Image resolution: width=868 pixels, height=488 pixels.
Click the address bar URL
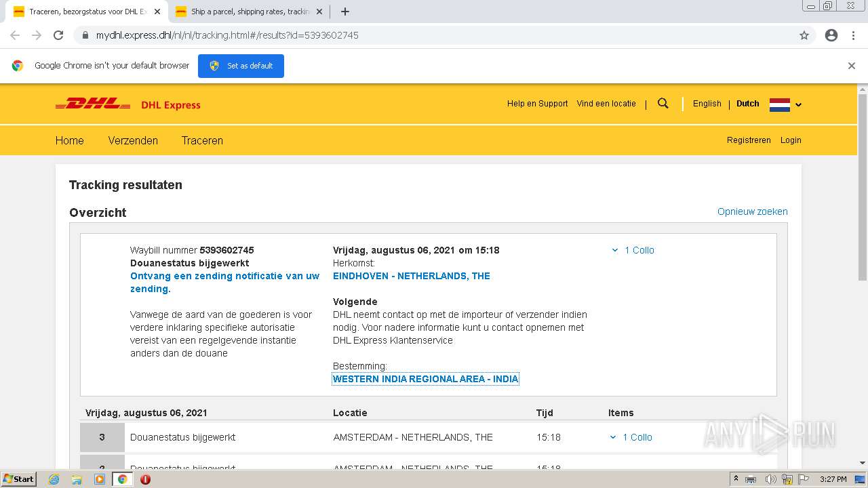click(x=227, y=35)
